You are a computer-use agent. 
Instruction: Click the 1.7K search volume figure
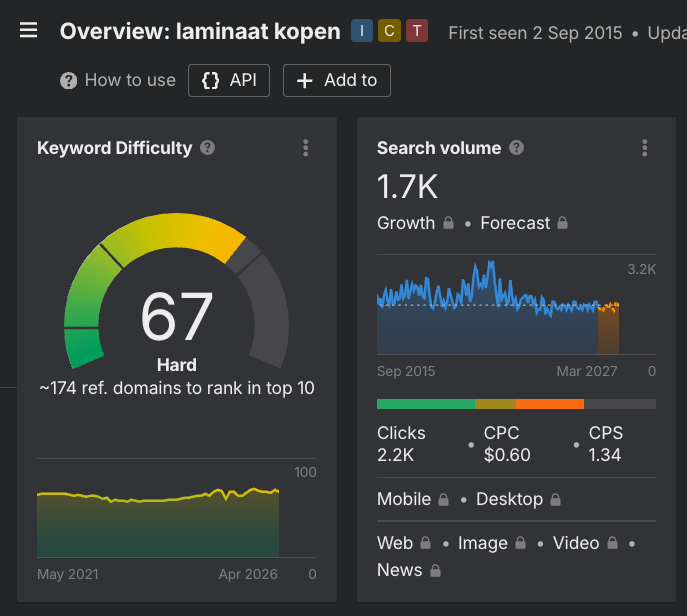pos(407,187)
